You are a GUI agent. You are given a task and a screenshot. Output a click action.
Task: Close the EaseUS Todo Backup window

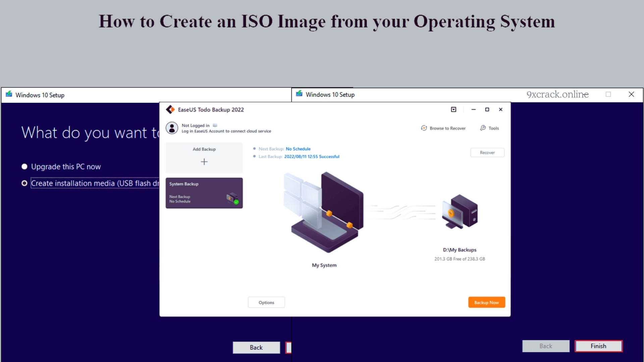[501, 110]
